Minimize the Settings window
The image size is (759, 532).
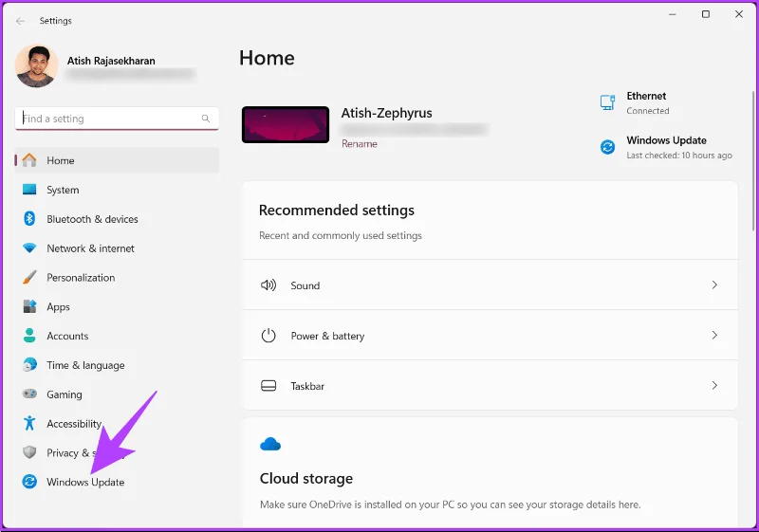click(673, 14)
